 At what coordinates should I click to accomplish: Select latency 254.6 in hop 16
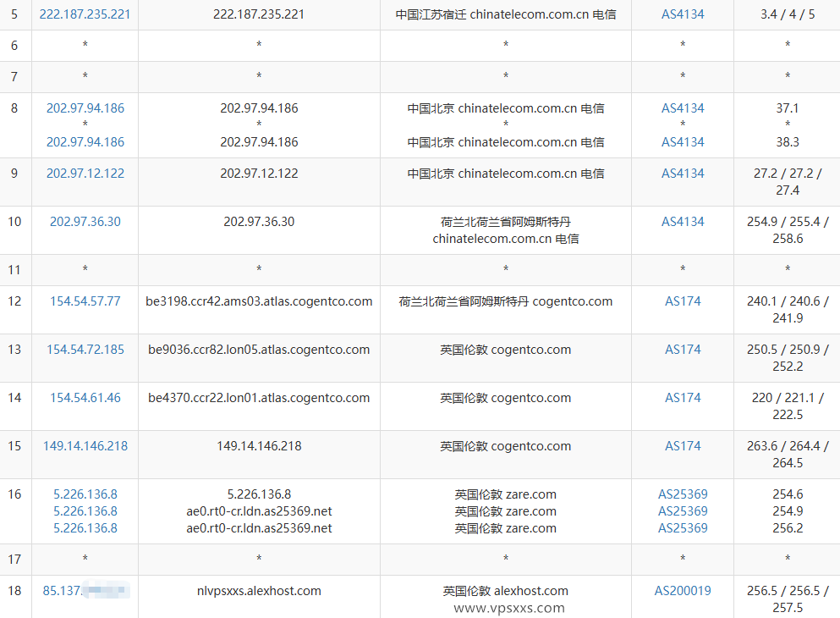coord(788,494)
